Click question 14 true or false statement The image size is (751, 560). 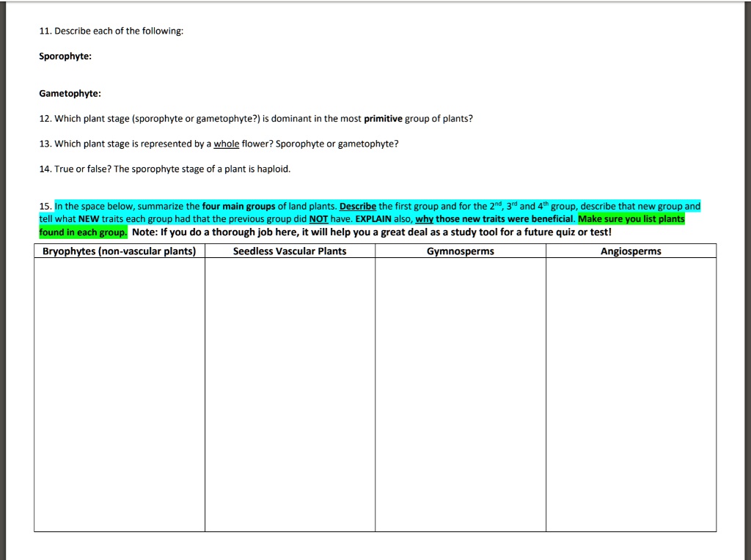click(x=165, y=169)
